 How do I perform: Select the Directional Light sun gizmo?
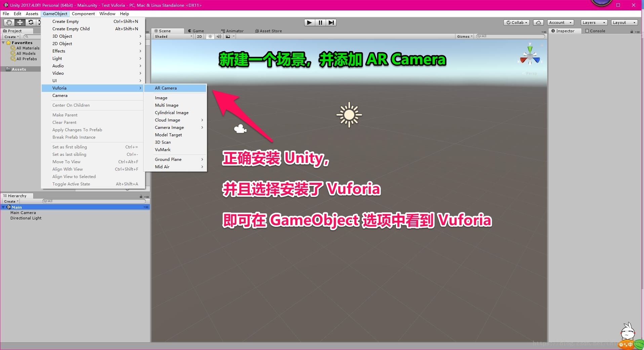point(349,115)
